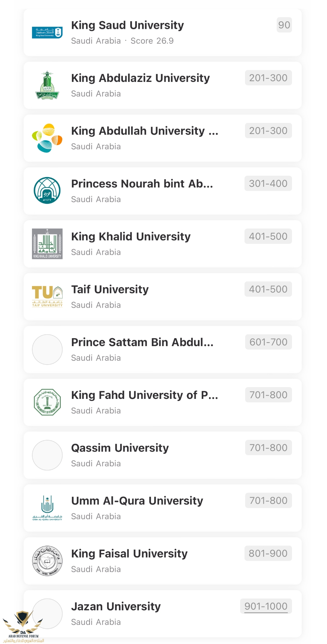Click the King Abdulaziz University crest logo
Screen dimensions: 327x644
(47, 85)
